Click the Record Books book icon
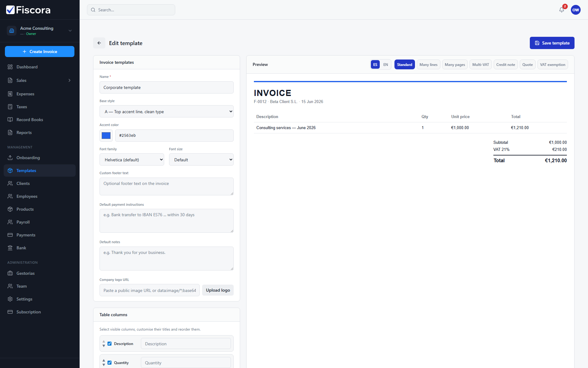Screen dimensions: 588x368 pyautogui.click(x=10, y=120)
